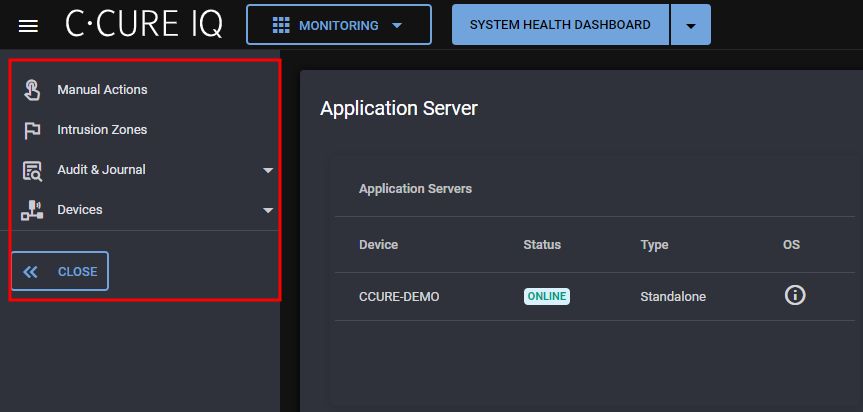Click the Application Servers table title
The image size is (863, 412).
pos(416,189)
